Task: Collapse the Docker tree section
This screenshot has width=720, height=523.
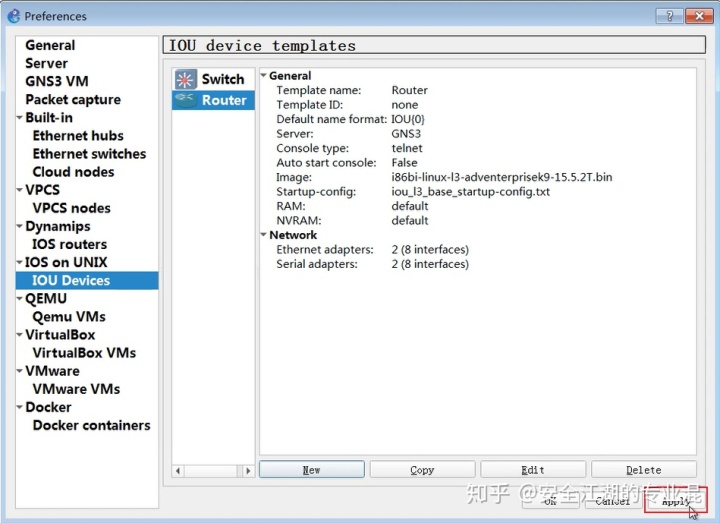Action: (x=19, y=407)
